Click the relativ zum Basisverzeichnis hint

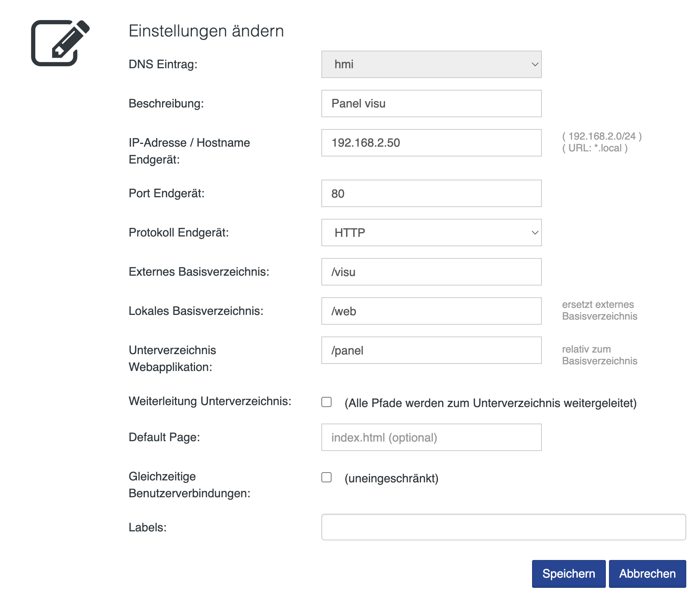(x=600, y=355)
